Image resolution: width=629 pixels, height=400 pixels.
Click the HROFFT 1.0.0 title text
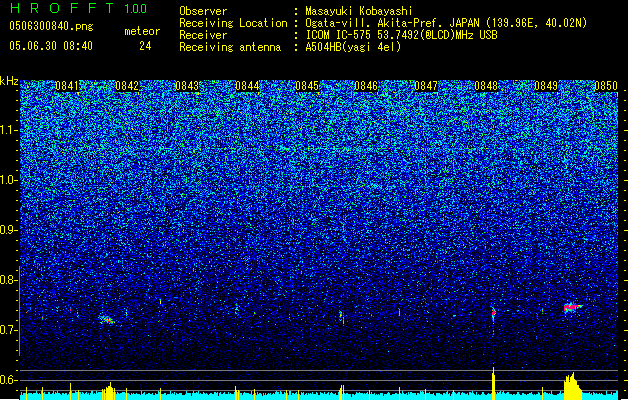coord(78,8)
